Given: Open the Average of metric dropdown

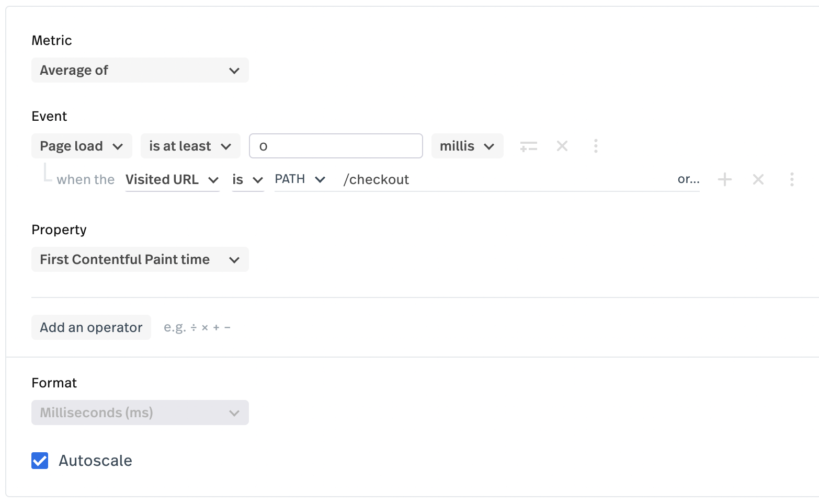Looking at the screenshot, I should pyautogui.click(x=140, y=70).
